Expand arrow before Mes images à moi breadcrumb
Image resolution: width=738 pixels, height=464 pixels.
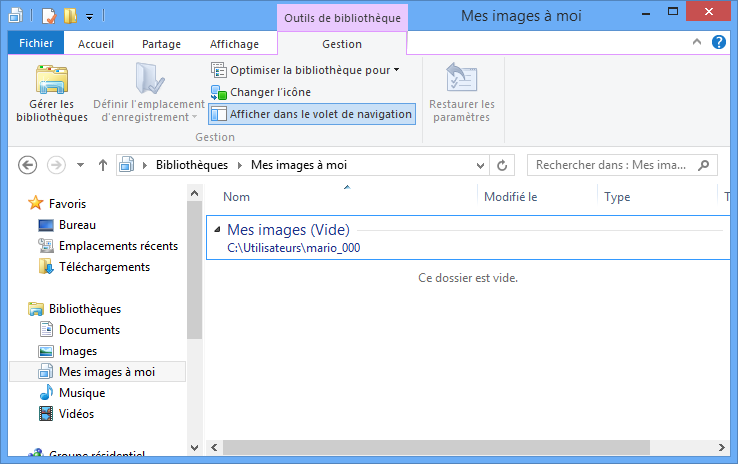[240, 165]
